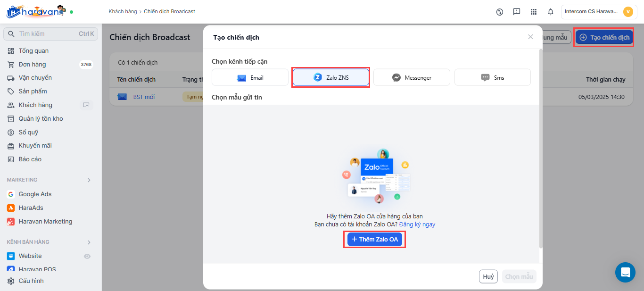Click the Tên chiến dịch column header
This screenshot has width=644, height=291.
[x=136, y=80]
